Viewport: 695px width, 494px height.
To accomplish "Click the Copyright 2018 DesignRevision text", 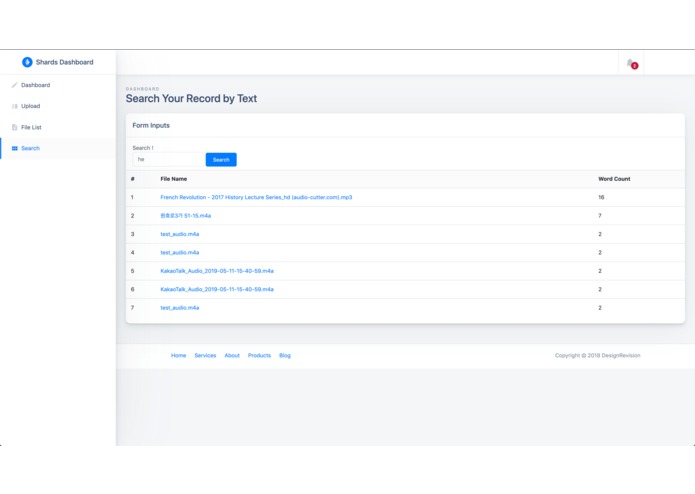I will (597, 355).
